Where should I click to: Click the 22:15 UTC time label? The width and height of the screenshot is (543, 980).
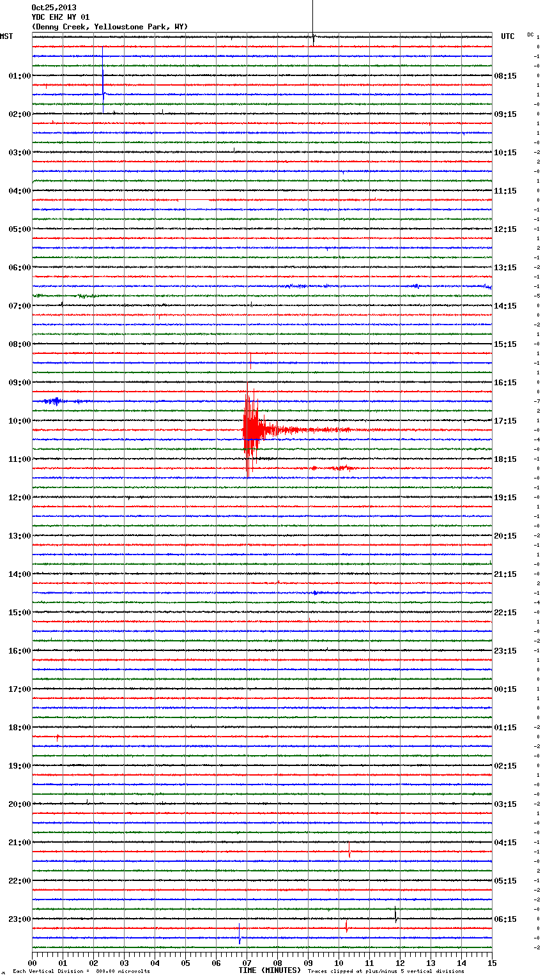point(505,613)
